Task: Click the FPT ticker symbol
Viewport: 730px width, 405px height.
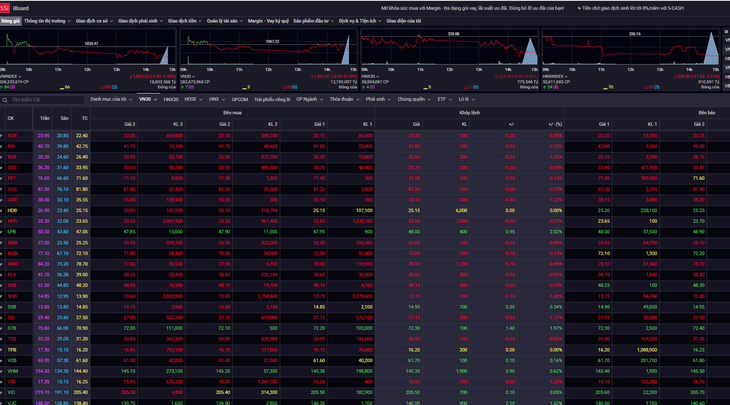Action: 12,178
